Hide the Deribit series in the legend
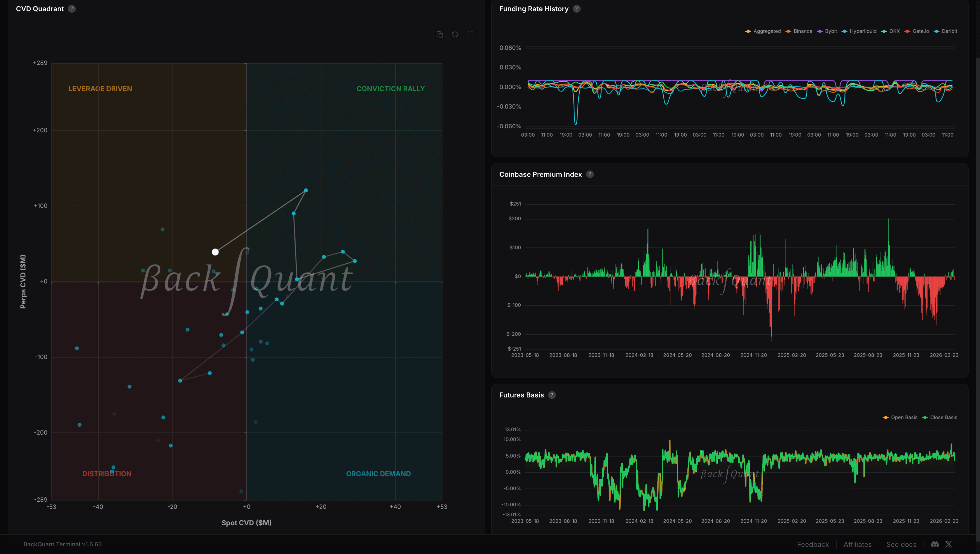Screen dimensions: 980x554 [x=946, y=31]
